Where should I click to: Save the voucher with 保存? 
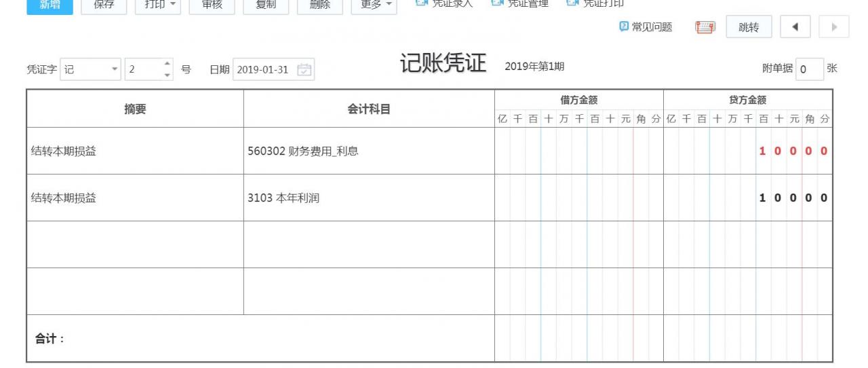(x=104, y=5)
